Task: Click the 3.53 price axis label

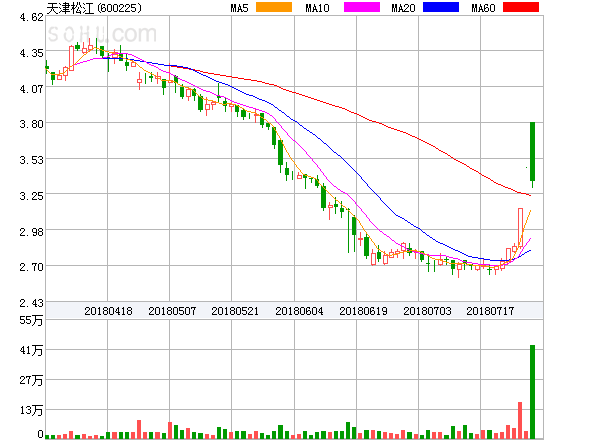Action: point(31,160)
